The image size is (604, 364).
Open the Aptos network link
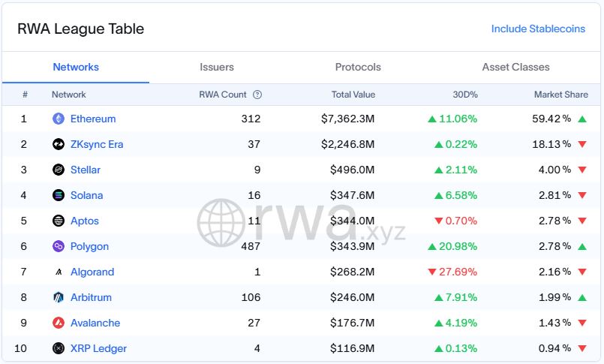(x=84, y=221)
